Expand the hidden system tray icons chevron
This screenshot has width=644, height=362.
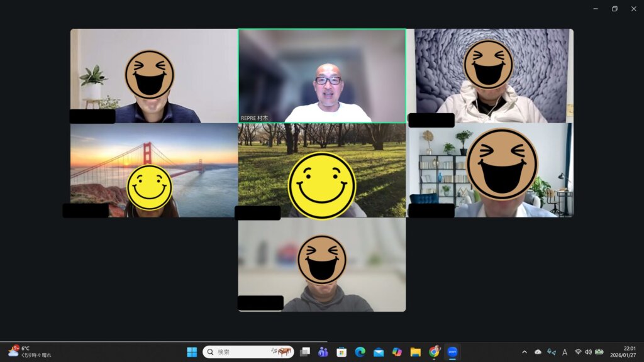[x=525, y=352]
